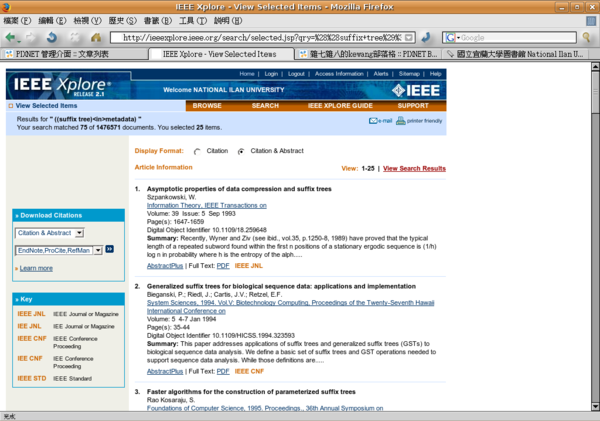
Task: Select the IEEE Xplore - View Selected Items tab
Action: [221, 54]
